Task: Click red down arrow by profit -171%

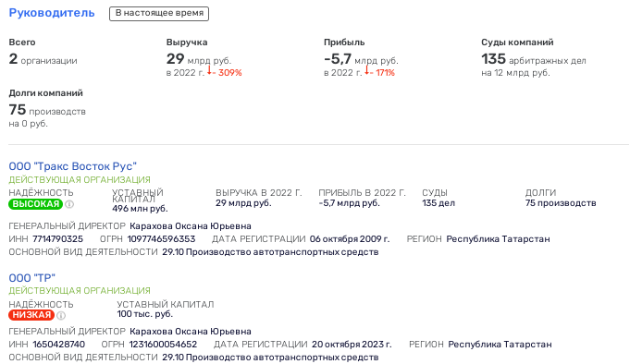Action: (x=366, y=70)
